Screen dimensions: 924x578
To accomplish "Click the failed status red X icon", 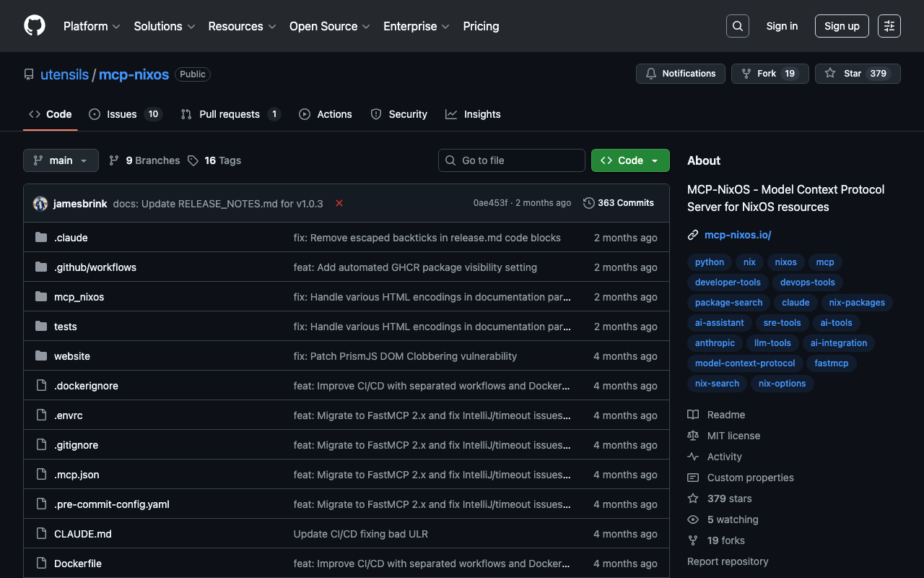I will point(339,203).
